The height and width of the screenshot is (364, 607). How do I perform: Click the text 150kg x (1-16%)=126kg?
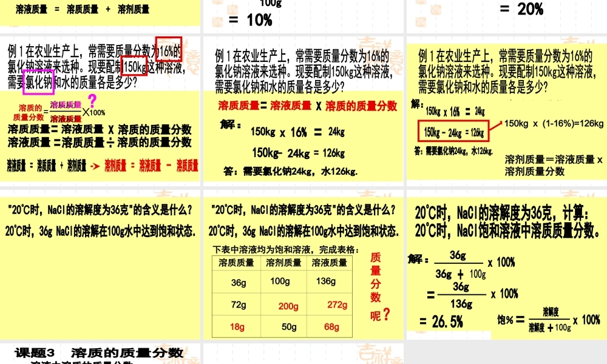pyautogui.click(x=554, y=124)
